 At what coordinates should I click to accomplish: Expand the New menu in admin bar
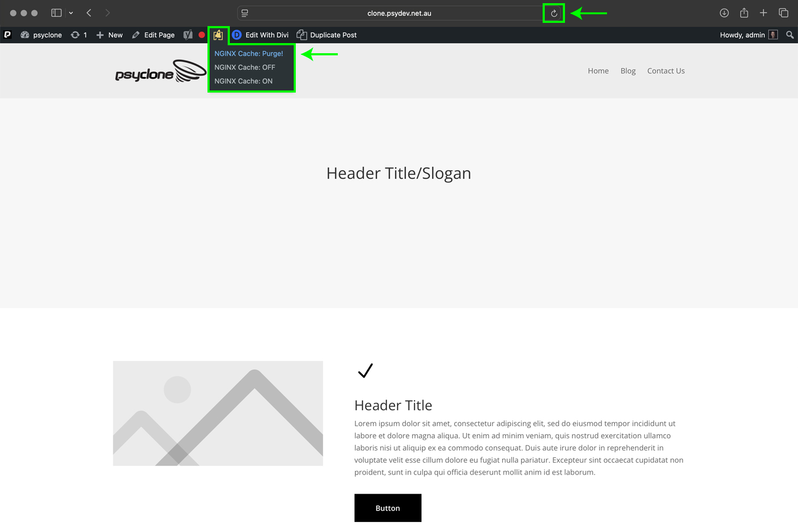(109, 35)
